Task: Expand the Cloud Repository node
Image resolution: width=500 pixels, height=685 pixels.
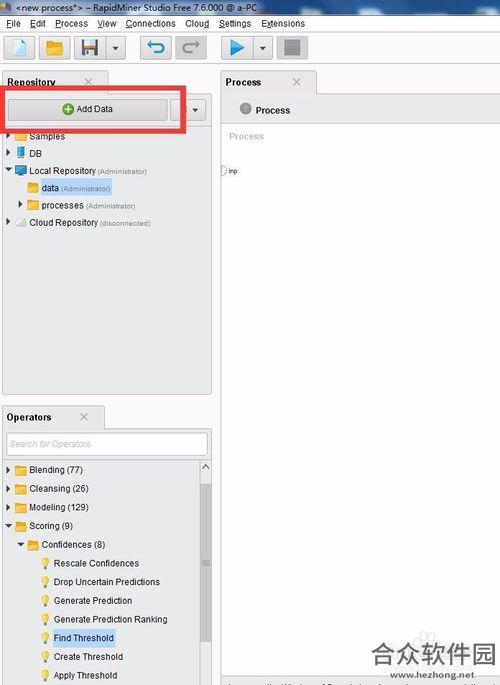Action: pos(8,222)
